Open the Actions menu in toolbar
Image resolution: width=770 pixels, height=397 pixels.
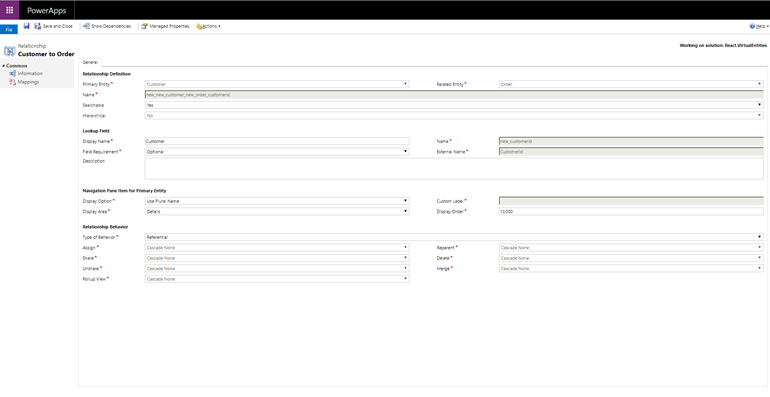tap(208, 26)
